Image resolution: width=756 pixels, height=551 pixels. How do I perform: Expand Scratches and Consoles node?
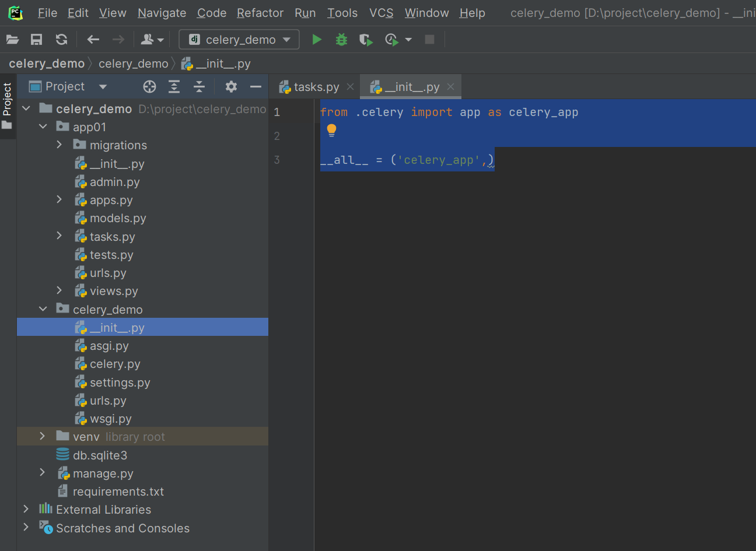(26, 528)
